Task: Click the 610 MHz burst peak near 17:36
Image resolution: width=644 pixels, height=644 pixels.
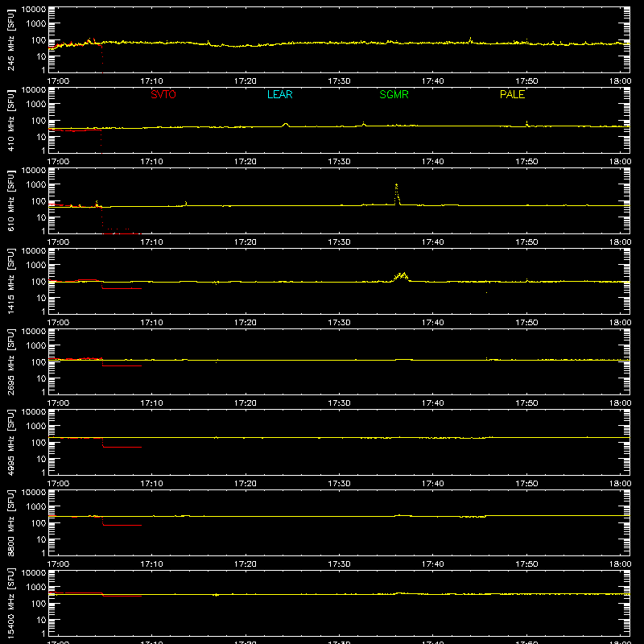Action: (x=396, y=193)
